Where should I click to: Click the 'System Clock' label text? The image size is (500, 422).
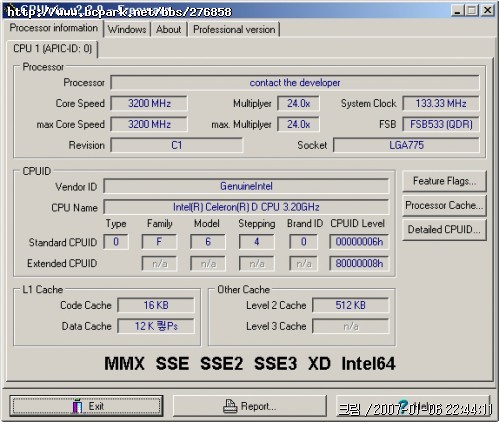click(x=369, y=103)
